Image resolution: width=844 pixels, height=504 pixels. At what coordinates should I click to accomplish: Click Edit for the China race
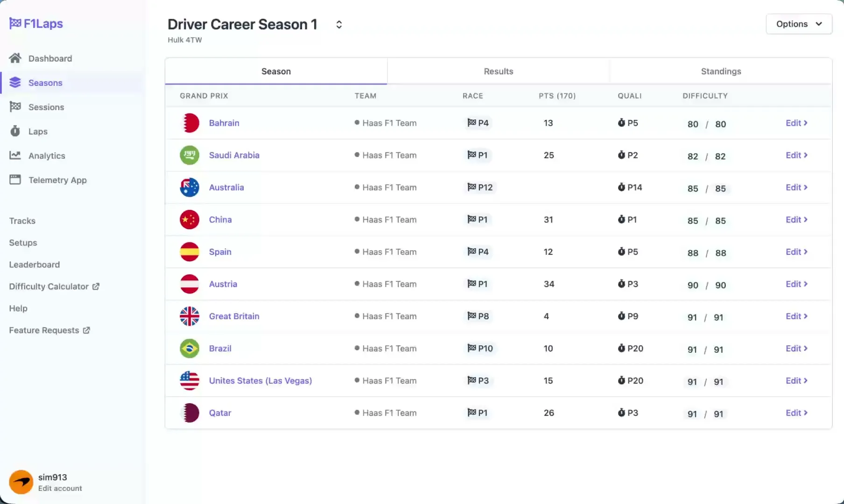point(796,220)
